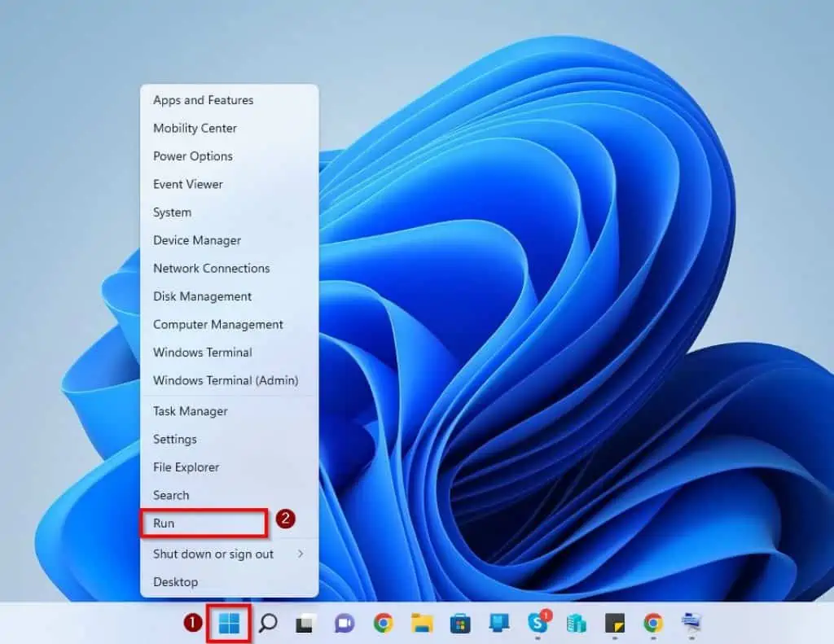Open Skype with notification badge
Image resolution: width=834 pixels, height=644 pixels.
[x=538, y=624]
